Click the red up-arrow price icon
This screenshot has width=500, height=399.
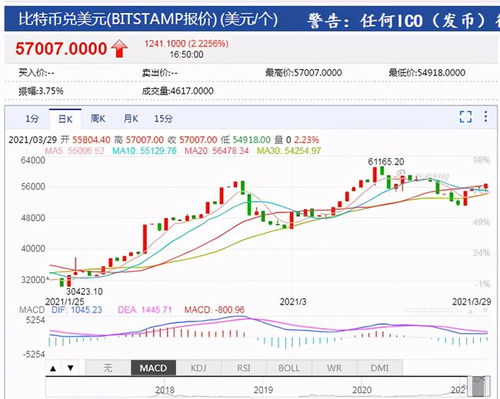click(119, 49)
